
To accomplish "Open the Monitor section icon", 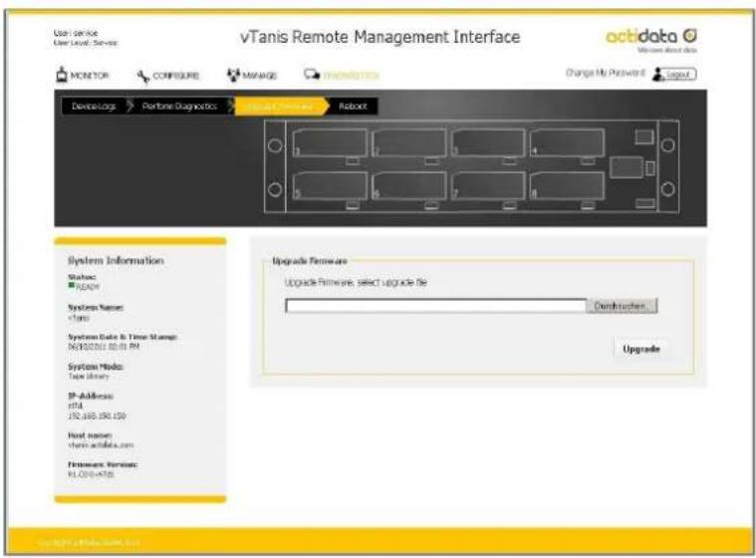I will (62, 75).
